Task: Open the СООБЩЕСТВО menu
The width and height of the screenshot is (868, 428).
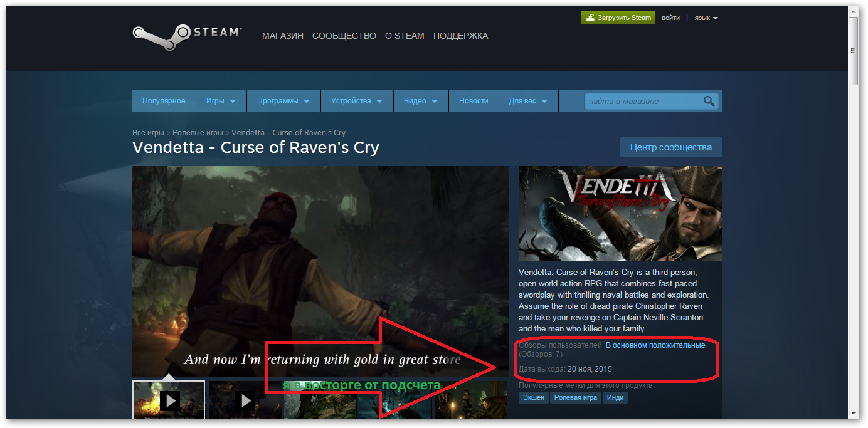Action: [344, 36]
